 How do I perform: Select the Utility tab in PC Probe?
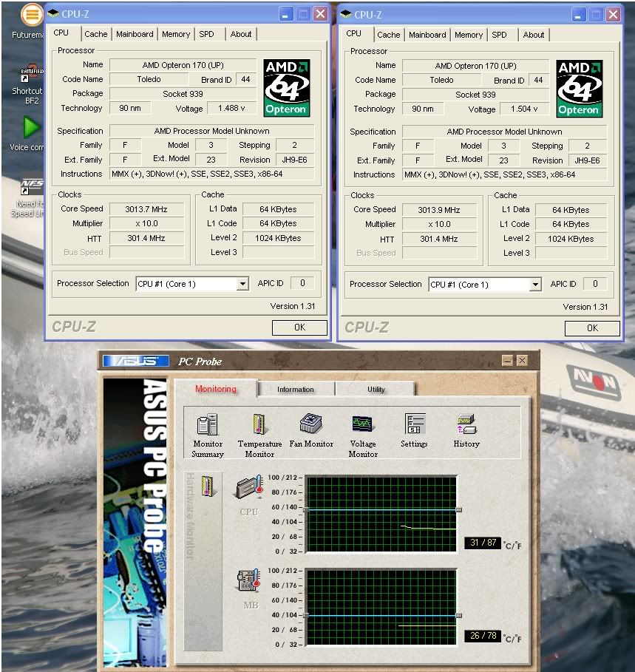pos(376,390)
